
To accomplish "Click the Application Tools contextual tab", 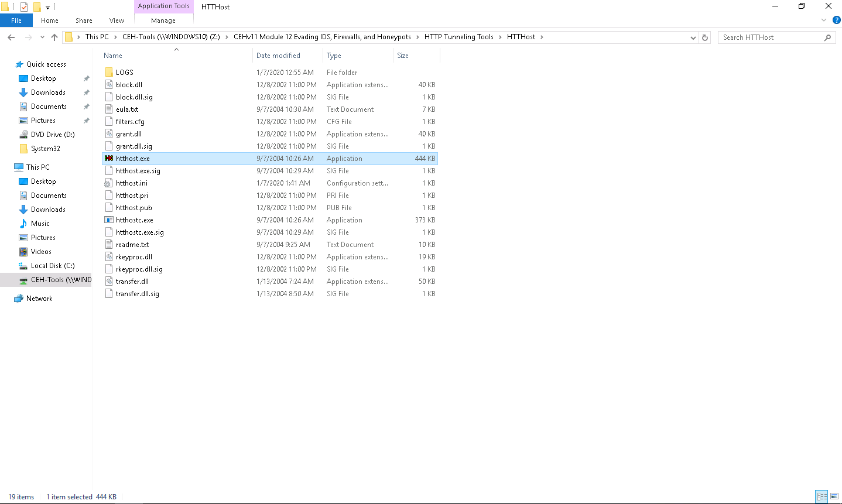I will [x=164, y=6].
